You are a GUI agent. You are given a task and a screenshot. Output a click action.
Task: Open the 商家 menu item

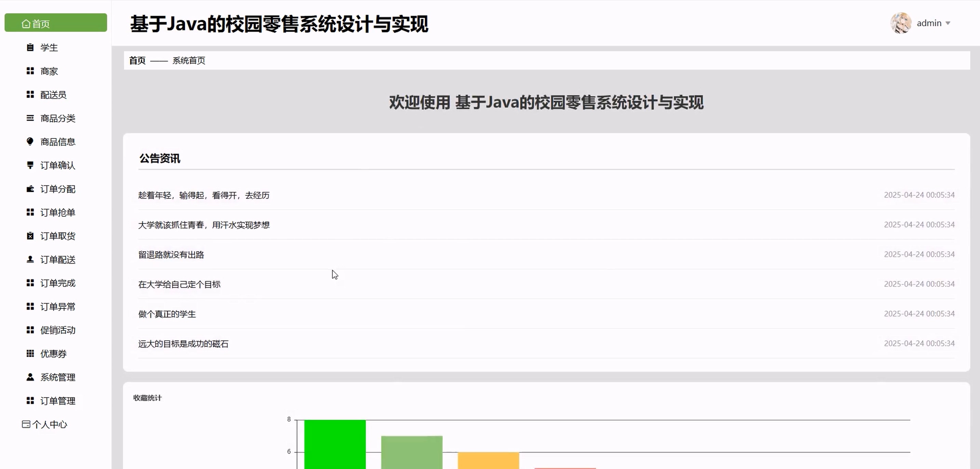click(x=49, y=71)
